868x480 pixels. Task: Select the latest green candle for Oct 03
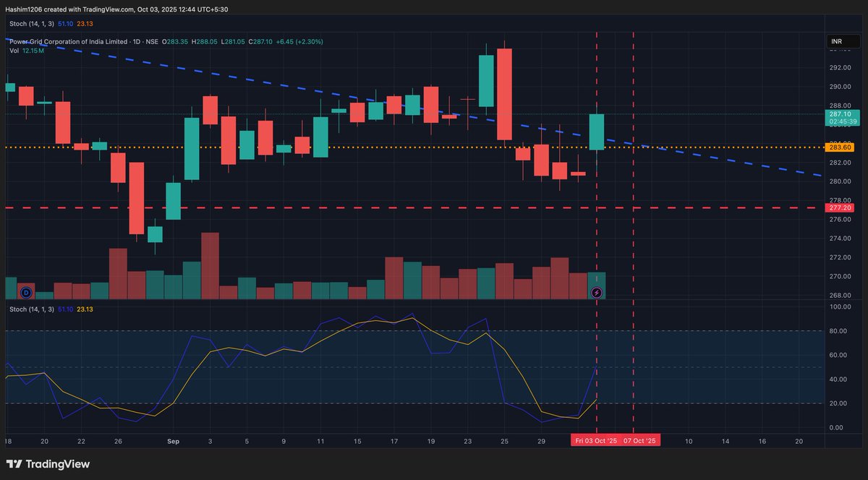pyautogui.click(x=597, y=132)
